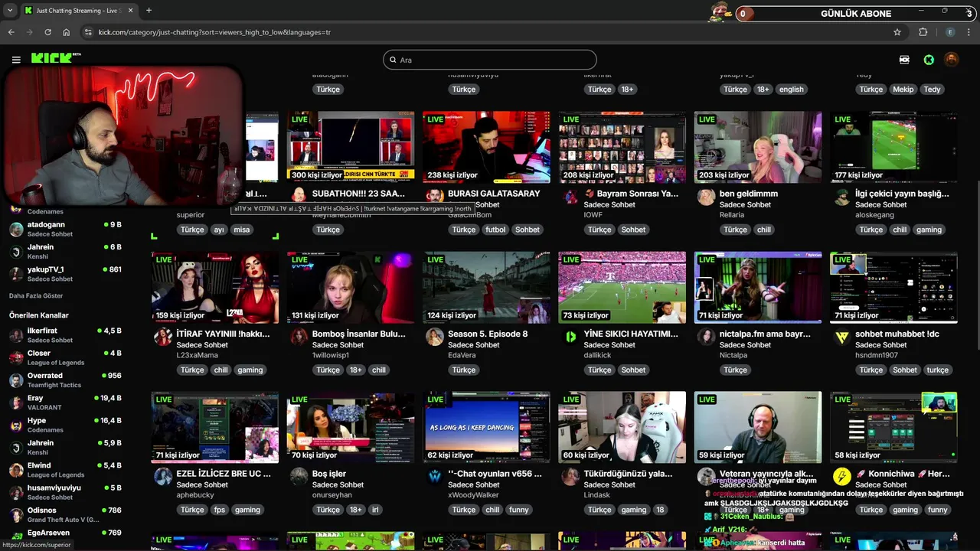Click Rellaria streamer avatar next to title
This screenshot has width=980, height=551.
click(706, 197)
